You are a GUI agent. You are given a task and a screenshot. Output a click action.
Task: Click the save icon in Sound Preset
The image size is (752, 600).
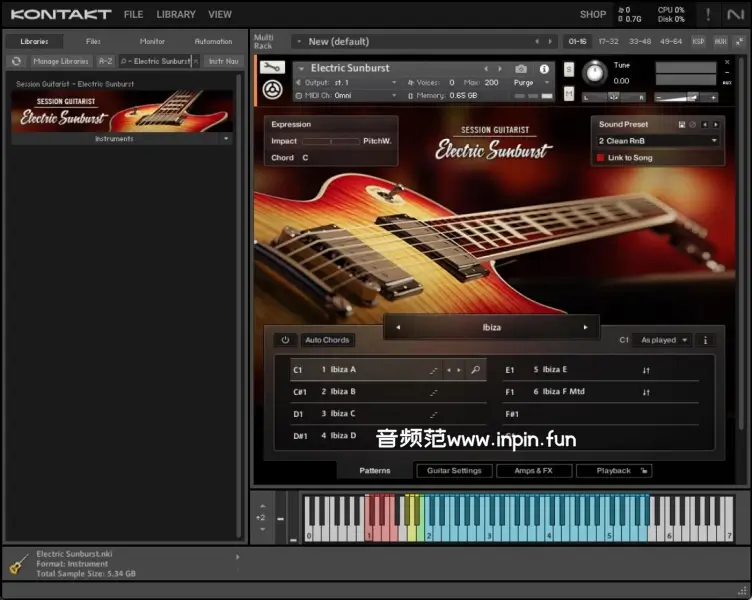pos(681,124)
